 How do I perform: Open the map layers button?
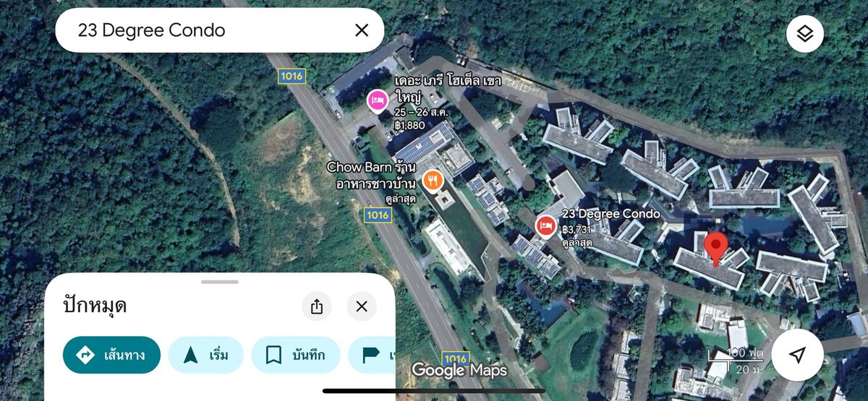click(x=805, y=34)
